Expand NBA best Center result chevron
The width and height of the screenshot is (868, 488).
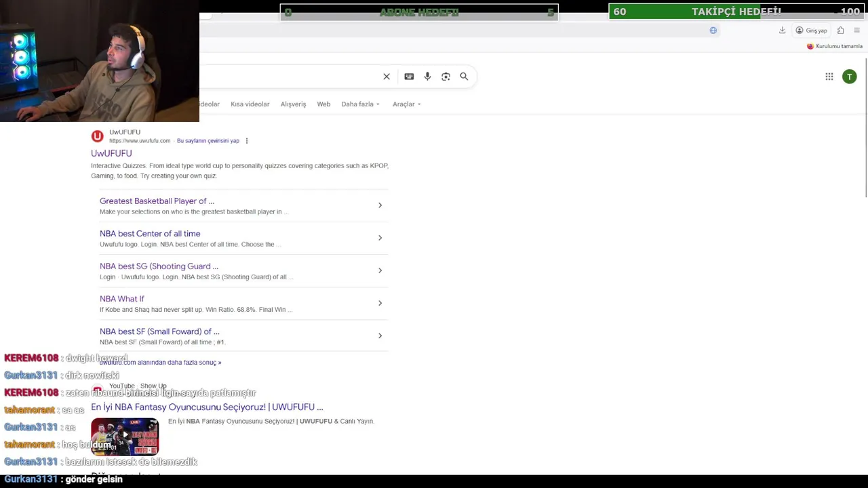[x=380, y=238]
